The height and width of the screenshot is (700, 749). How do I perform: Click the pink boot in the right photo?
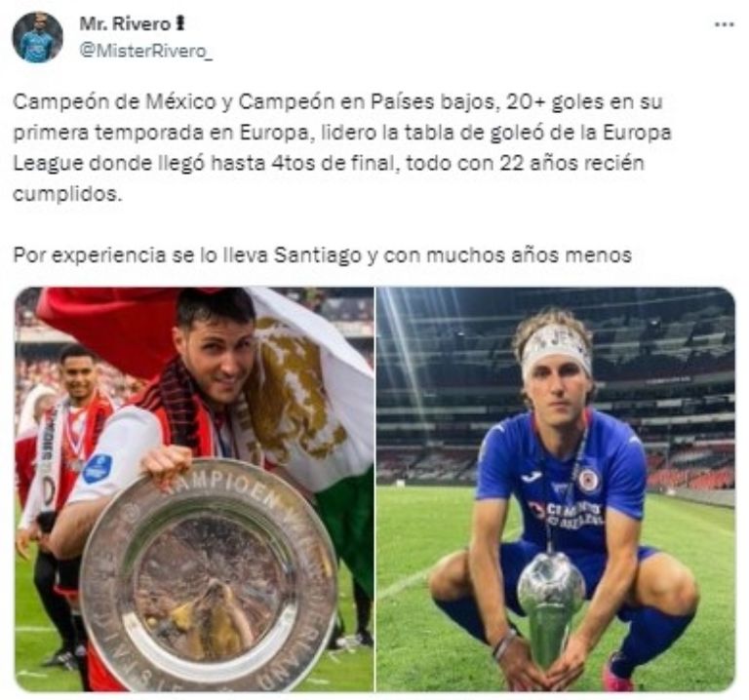[x=617, y=676]
